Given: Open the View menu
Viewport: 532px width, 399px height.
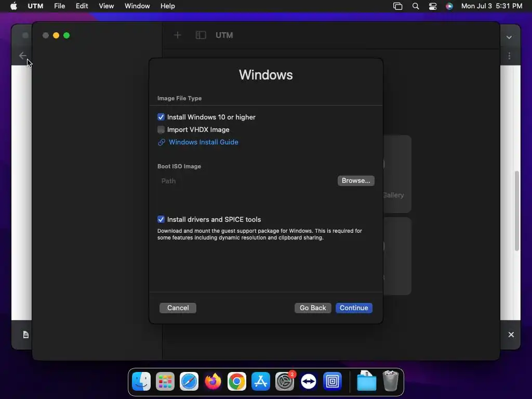Looking at the screenshot, I should pos(106,6).
